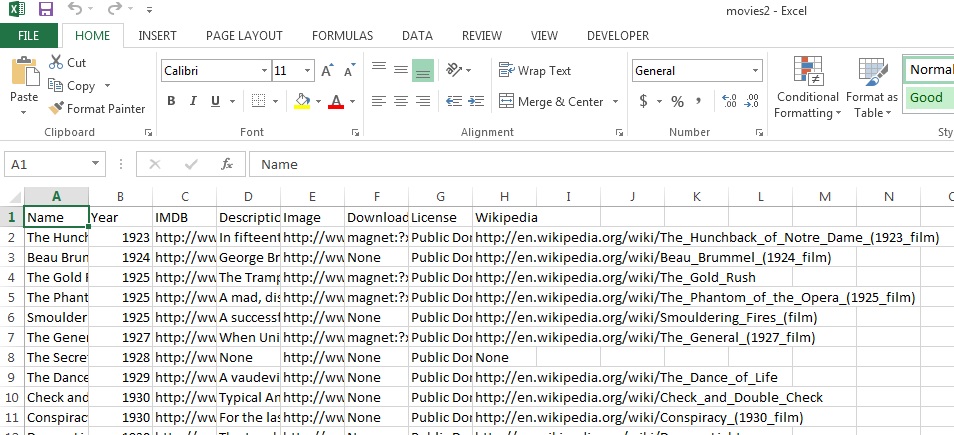Viewport: 954px width, 435px height.
Task: Toggle Underline formatting
Action: (x=215, y=101)
